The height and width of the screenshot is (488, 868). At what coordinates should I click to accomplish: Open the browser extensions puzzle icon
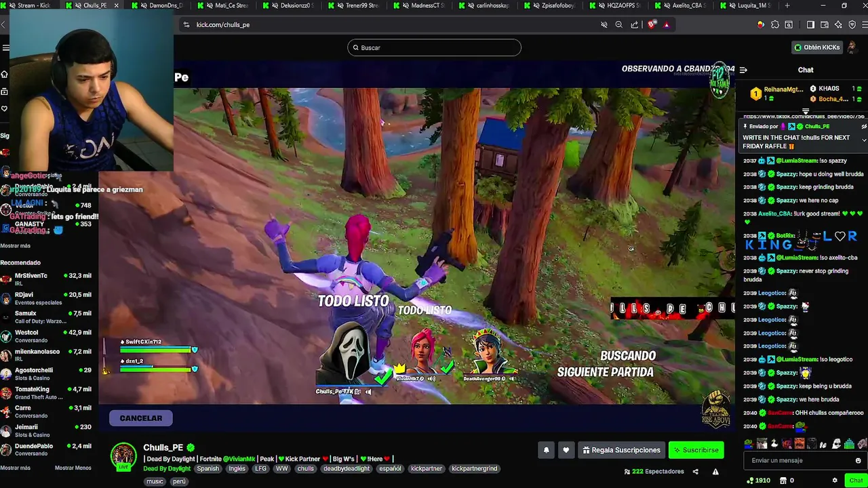click(x=775, y=24)
